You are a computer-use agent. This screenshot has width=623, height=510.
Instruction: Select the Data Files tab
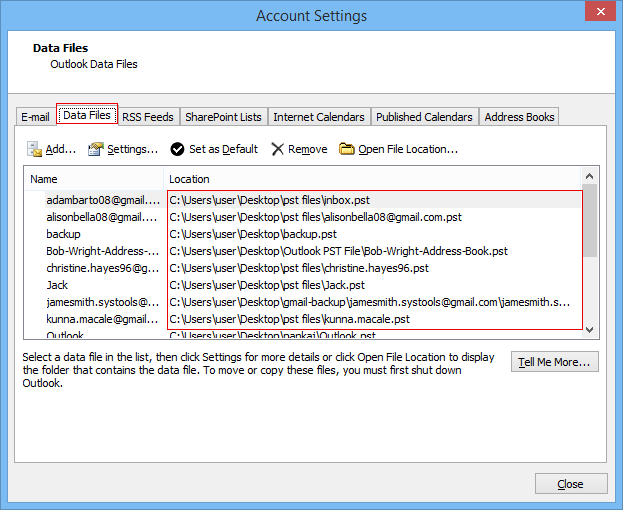(x=87, y=115)
